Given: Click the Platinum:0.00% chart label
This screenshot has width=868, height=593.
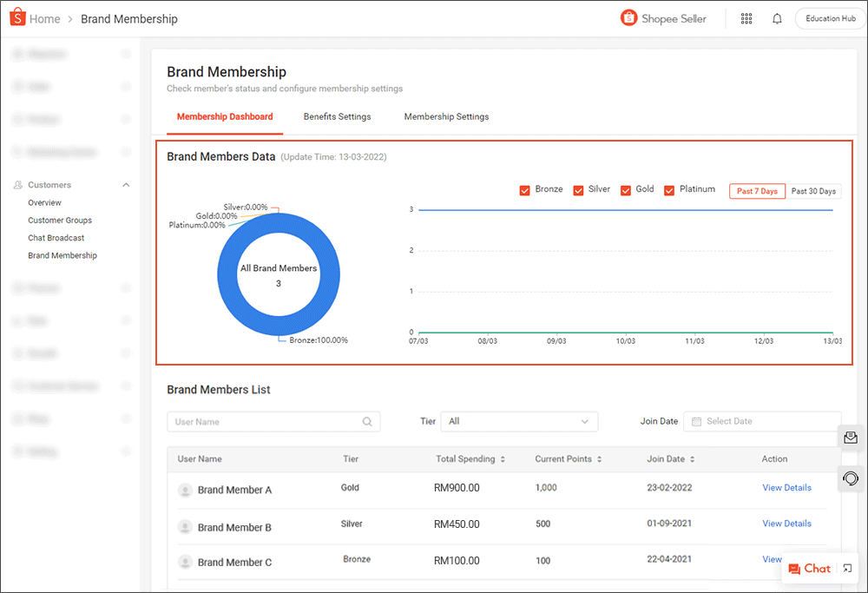Looking at the screenshot, I should click(x=197, y=225).
